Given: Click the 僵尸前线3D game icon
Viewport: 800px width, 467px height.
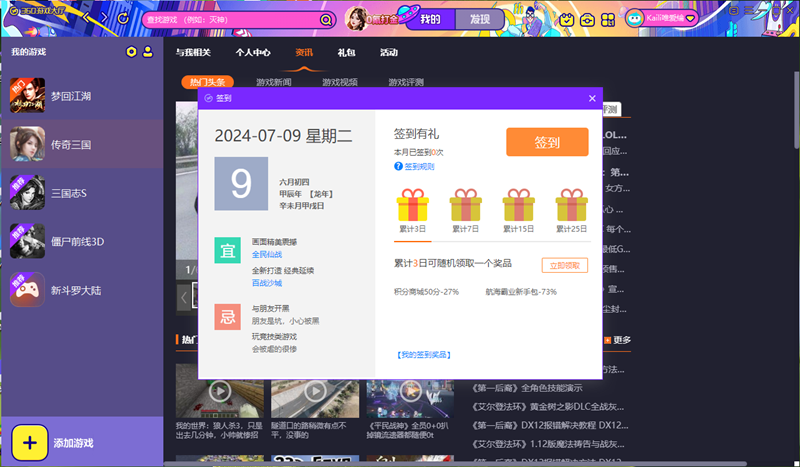Looking at the screenshot, I should tap(28, 240).
